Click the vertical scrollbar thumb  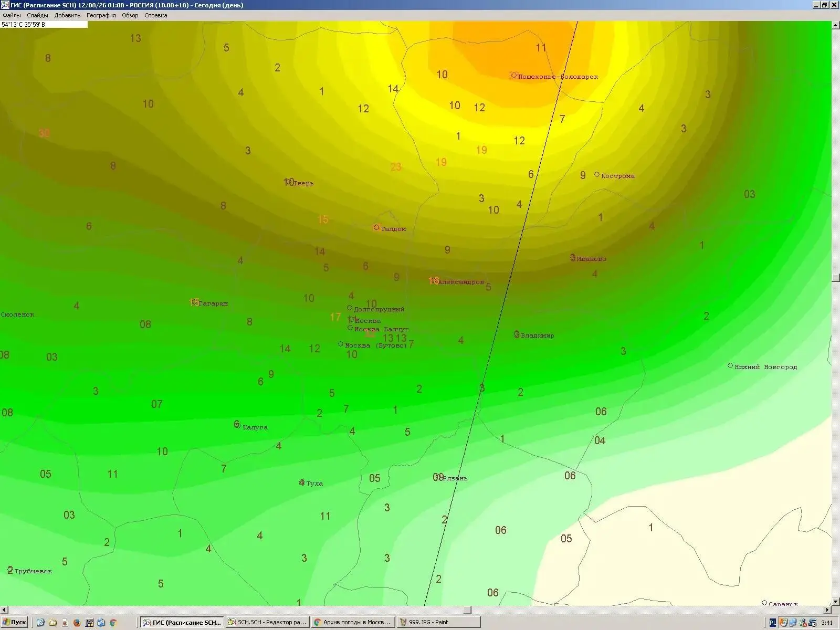point(836,278)
